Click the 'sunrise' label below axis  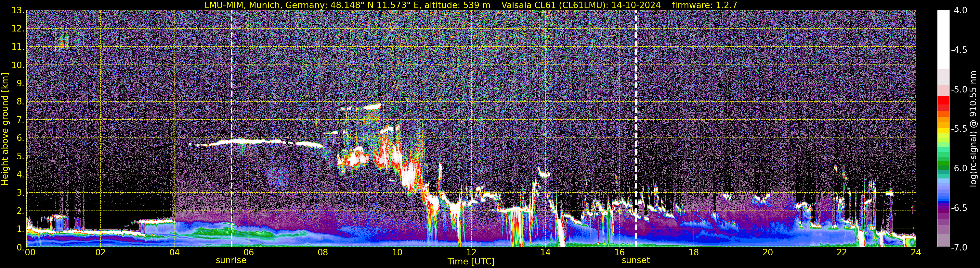pyautogui.click(x=231, y=261)
